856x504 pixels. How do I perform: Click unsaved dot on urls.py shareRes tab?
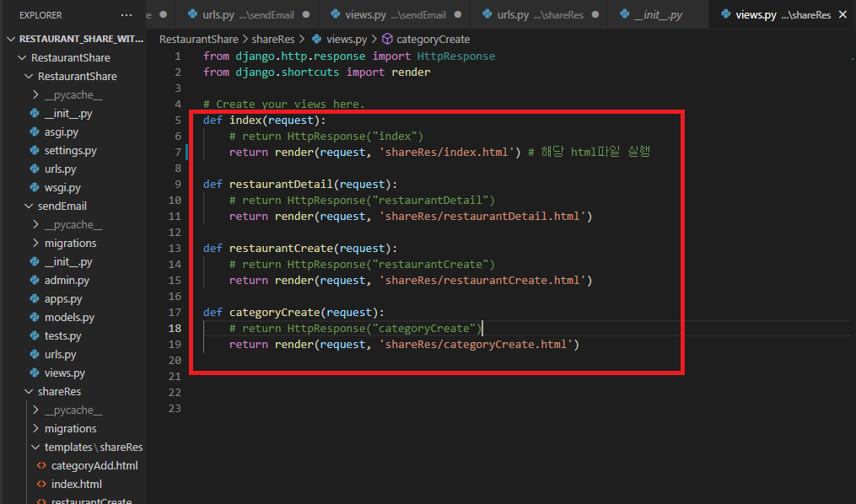pos(595,14)
